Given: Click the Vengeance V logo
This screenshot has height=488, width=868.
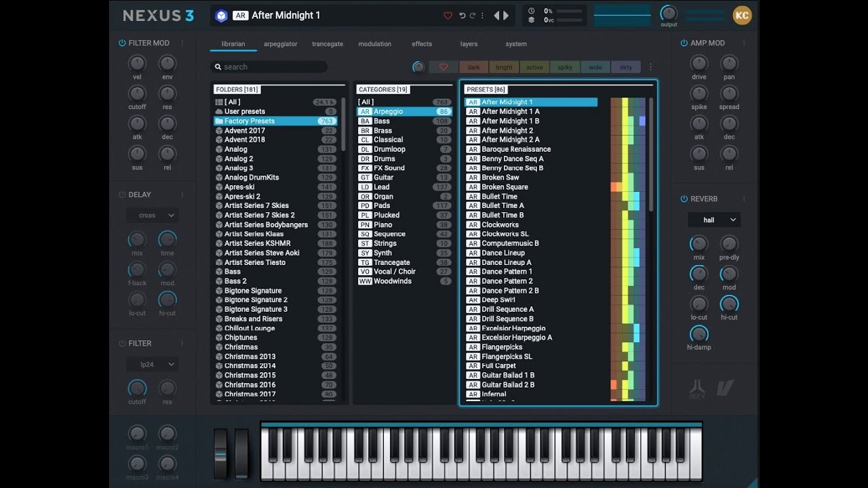Looking at the screenshot, I should [725, 388].
